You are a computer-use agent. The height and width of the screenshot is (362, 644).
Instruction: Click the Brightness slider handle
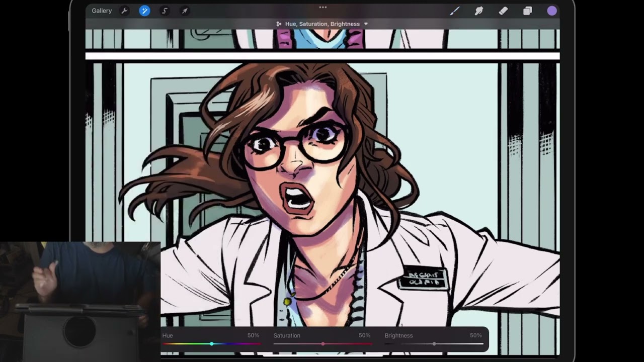click(x=434, y=344)
